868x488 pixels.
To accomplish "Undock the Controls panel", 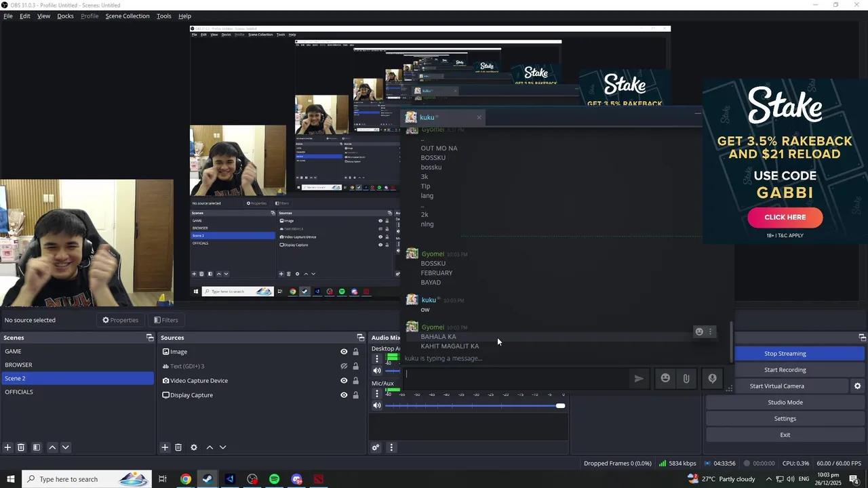I will pos(863,338).
